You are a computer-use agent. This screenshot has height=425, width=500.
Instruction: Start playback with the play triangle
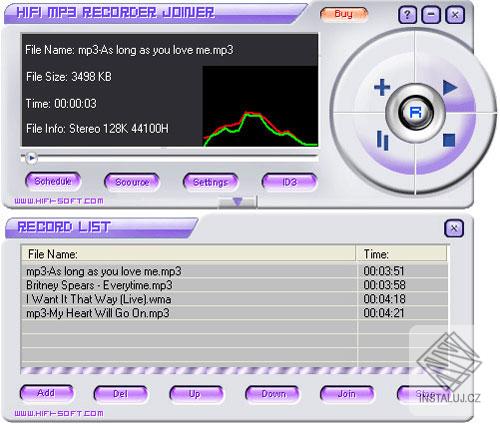(x=450, y=87)
